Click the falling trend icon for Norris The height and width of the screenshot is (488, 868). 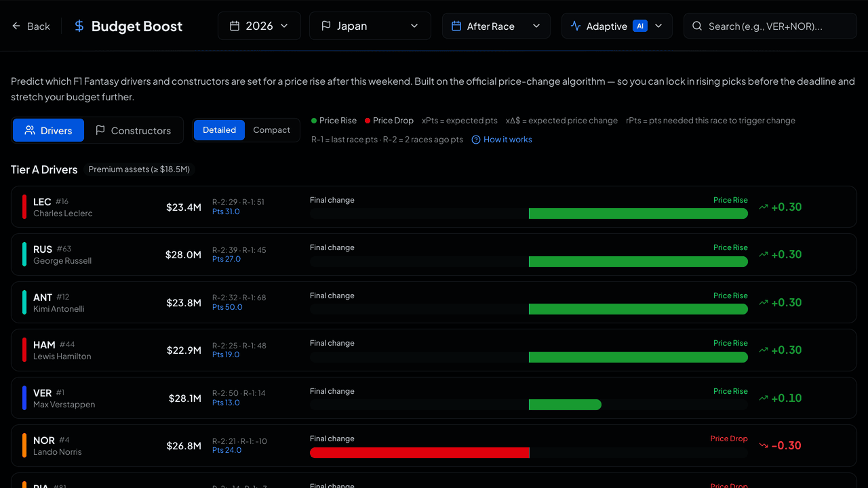coord(764,446)
